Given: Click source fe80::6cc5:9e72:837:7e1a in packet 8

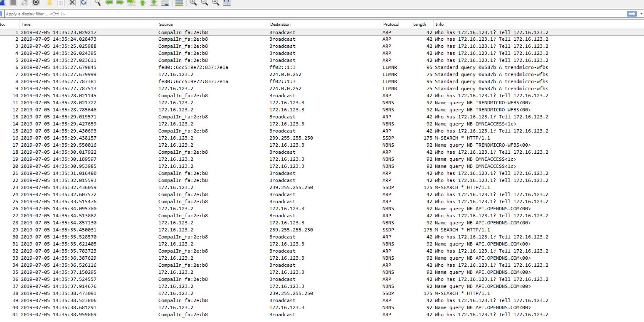Looking at the screenshot, I should pos(193,81).
